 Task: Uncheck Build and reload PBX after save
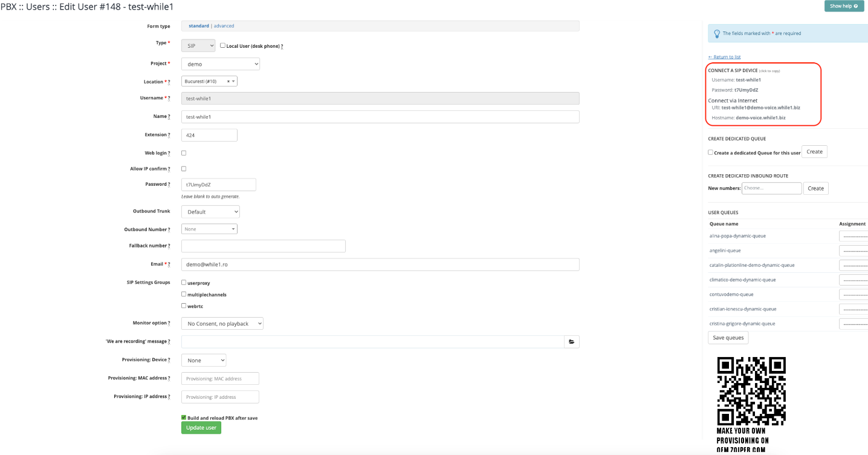coord(184,417)
